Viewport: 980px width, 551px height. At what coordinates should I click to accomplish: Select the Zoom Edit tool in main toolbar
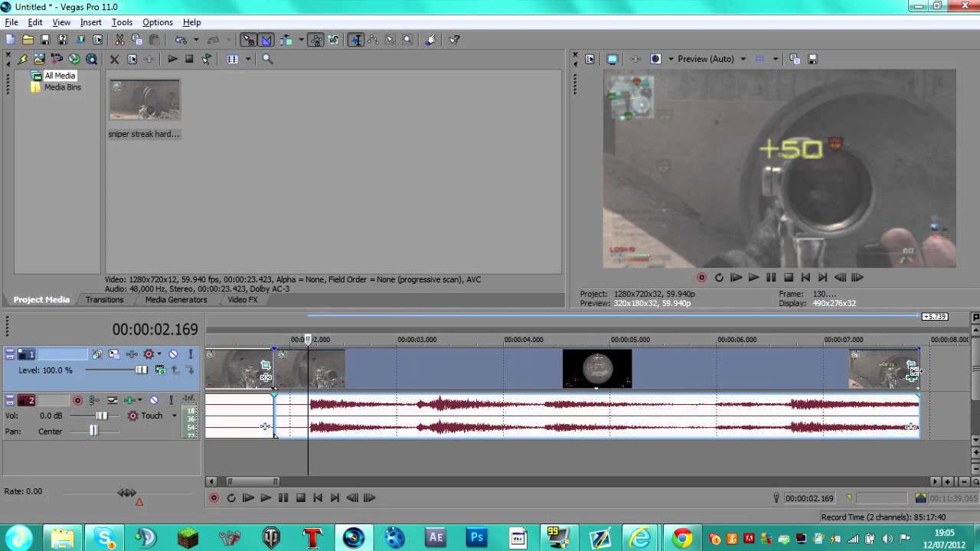(407, 40)
